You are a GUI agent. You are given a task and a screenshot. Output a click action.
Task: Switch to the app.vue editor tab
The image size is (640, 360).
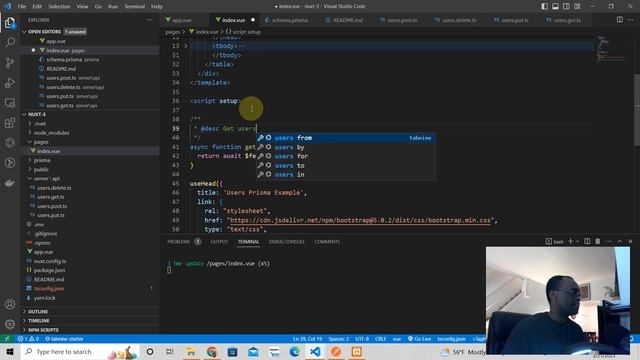(181, 20)
